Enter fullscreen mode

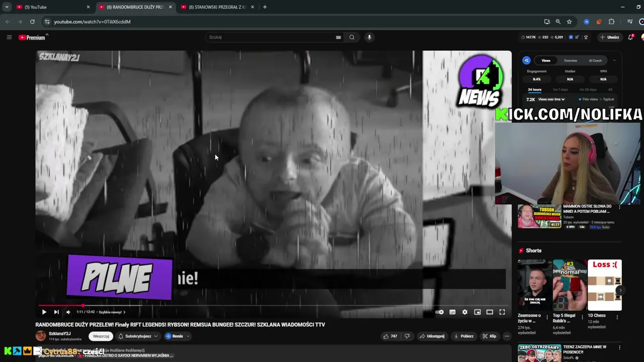(x=502, y=312)
